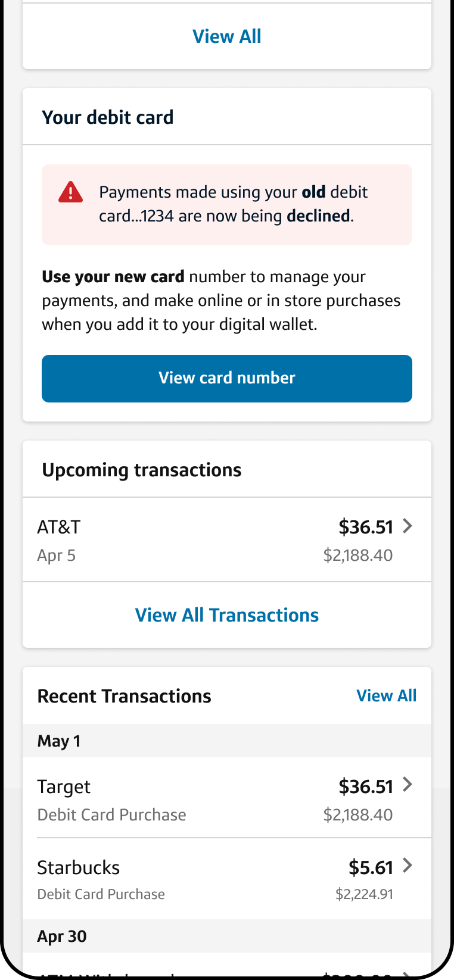Expand Target purchase details using chevron

(x=408, y=785)
